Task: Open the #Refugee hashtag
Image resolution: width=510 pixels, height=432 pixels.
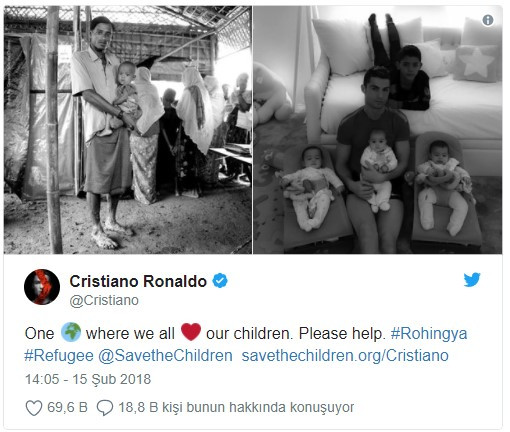Action: (59, 355)
